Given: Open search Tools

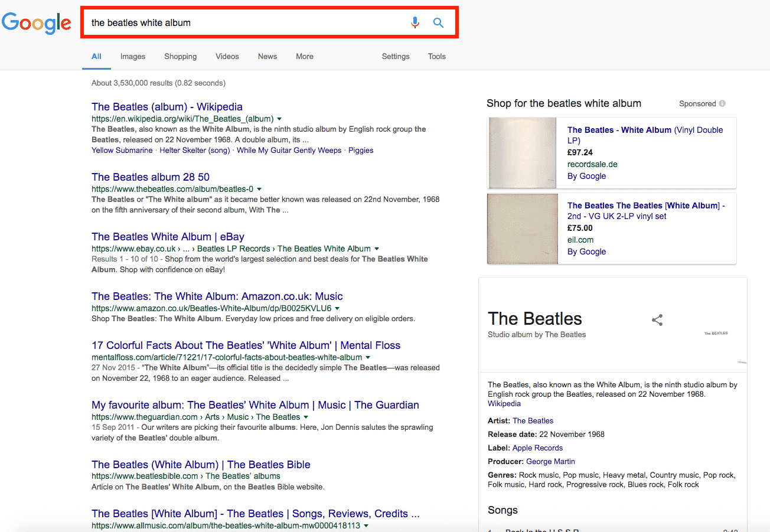Looking at the screenshot, I should click(x=437, y=57).
